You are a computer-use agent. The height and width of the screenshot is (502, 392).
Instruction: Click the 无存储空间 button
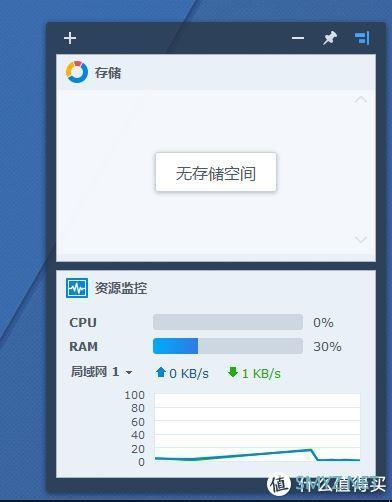click(x=216, y=172)
